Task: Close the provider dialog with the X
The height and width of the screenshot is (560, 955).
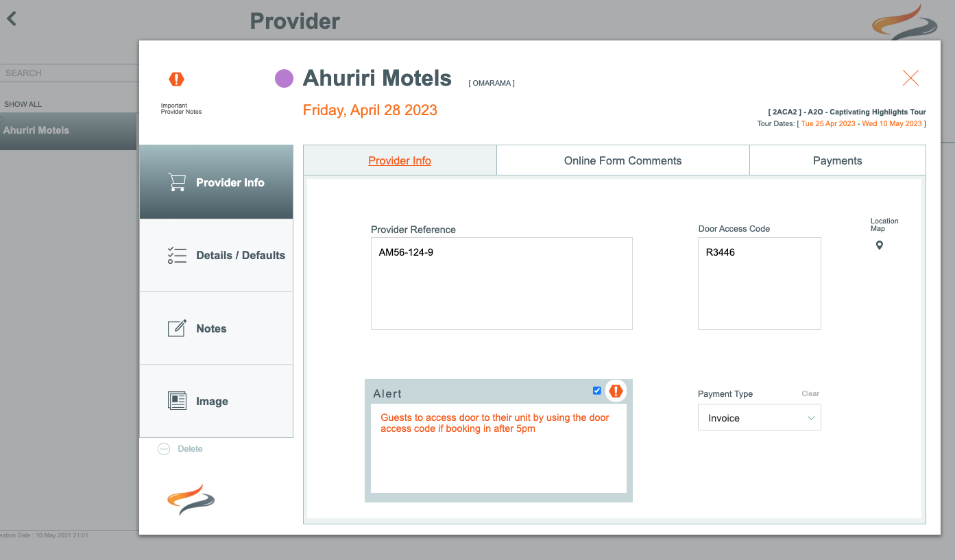Action: (910, 78)
